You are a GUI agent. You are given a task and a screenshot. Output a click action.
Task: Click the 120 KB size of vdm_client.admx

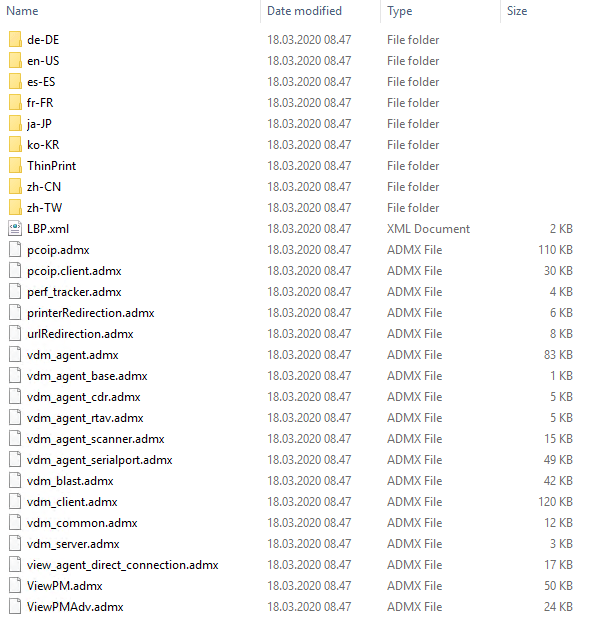[555, 501]
